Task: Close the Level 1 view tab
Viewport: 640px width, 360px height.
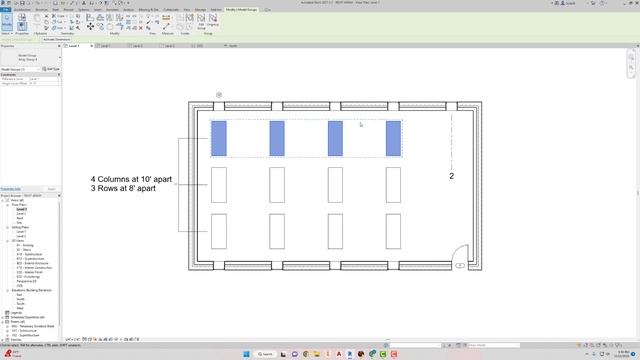Action: 91,46
